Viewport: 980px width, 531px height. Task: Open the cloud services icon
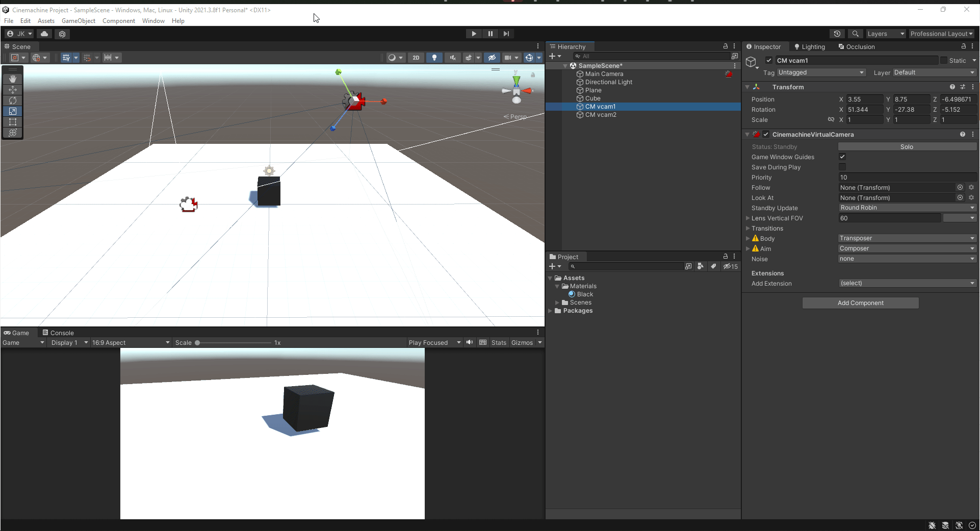44,34
